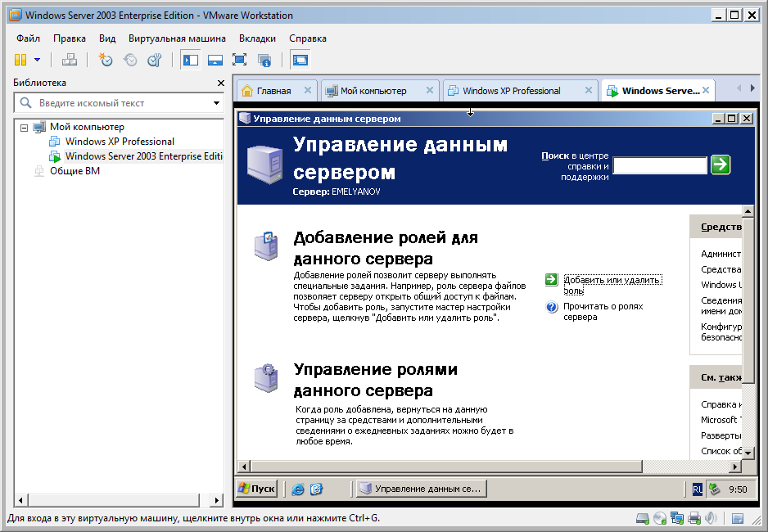Open Добавить или удалить роль link

(x=612, y=286)
